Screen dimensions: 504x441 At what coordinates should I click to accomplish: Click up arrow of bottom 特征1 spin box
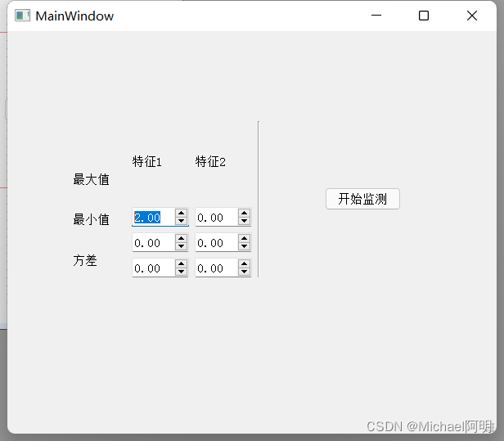181,264
